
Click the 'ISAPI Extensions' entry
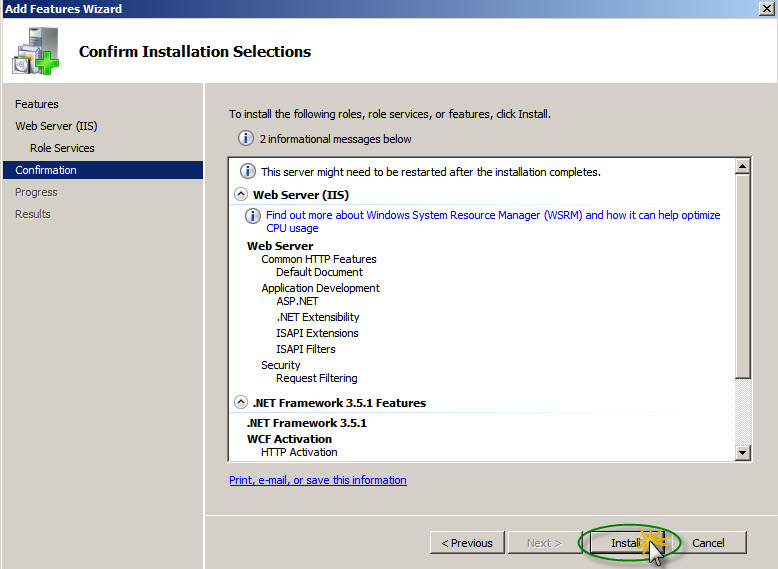[x=317, y=333]
